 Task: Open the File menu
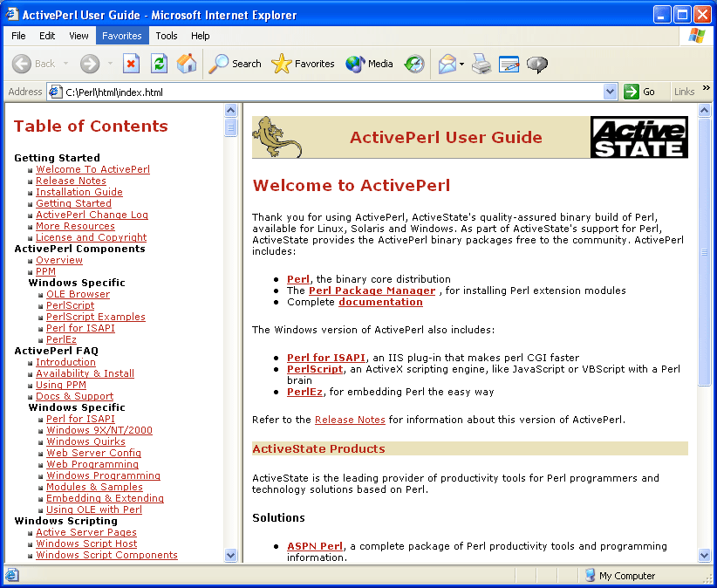[18, 36]
